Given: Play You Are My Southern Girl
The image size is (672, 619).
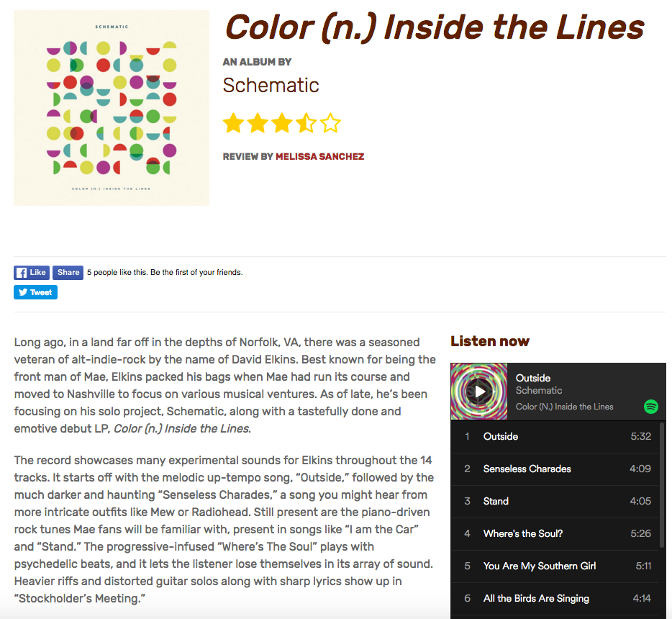Looking at the screenshot, I should point(555,566).
